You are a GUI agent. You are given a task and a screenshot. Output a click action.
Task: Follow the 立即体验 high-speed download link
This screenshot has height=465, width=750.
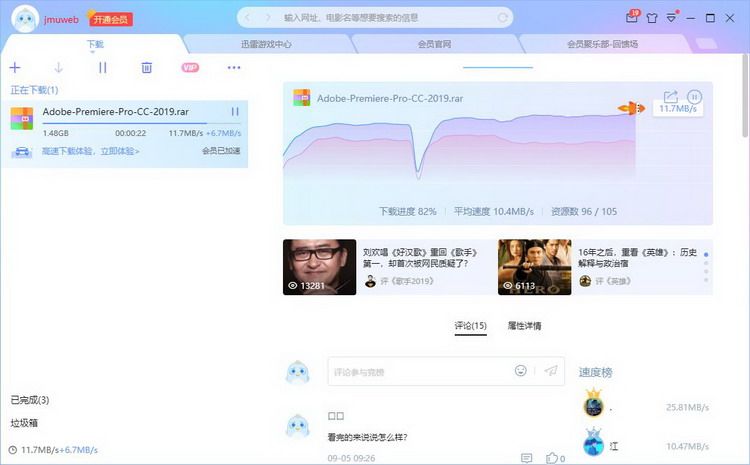[120, 151]
